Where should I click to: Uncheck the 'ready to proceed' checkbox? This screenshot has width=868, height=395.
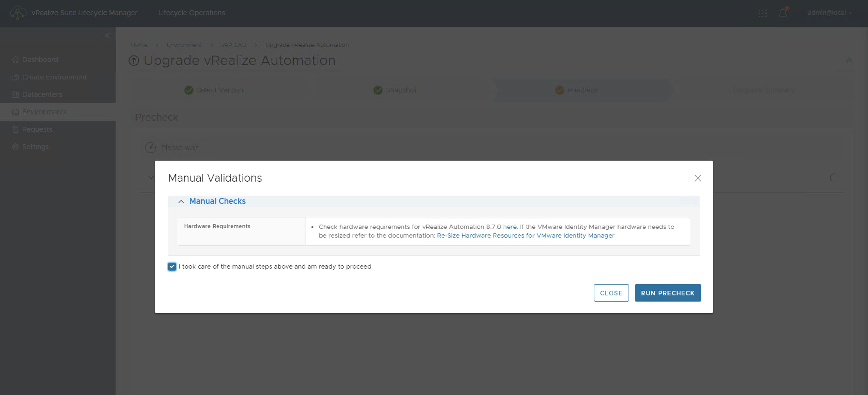[172, 267]
